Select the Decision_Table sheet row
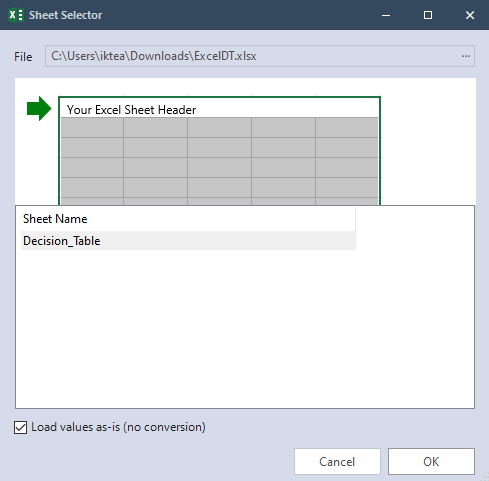The width and height of the screenshot is (489, 481). (188, 241)
